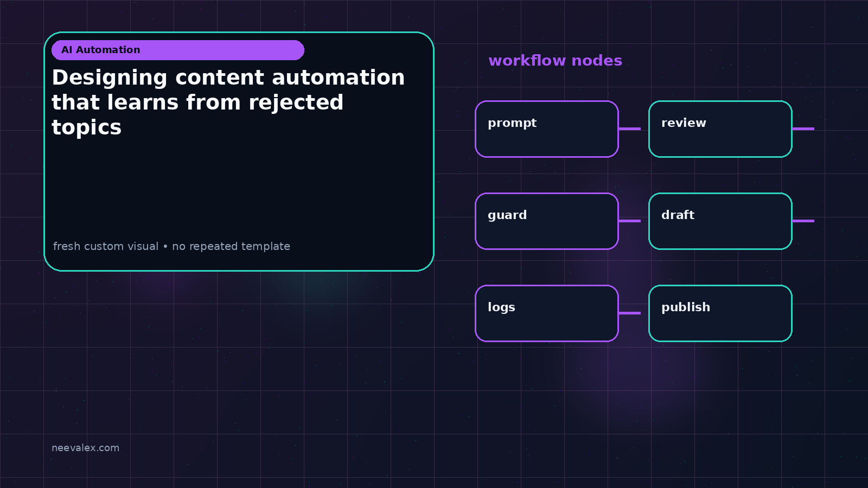Click the AI Automation purple badge

pyautogui.click(x=178, y=50)
